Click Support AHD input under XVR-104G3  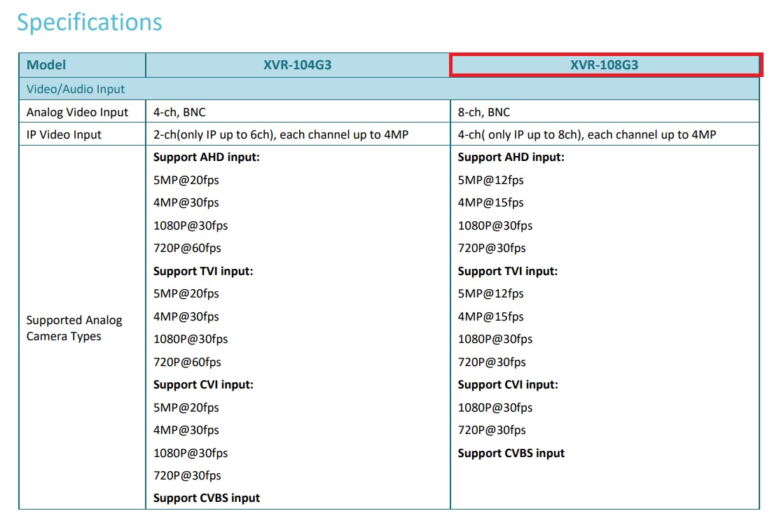tap(207, 157)
